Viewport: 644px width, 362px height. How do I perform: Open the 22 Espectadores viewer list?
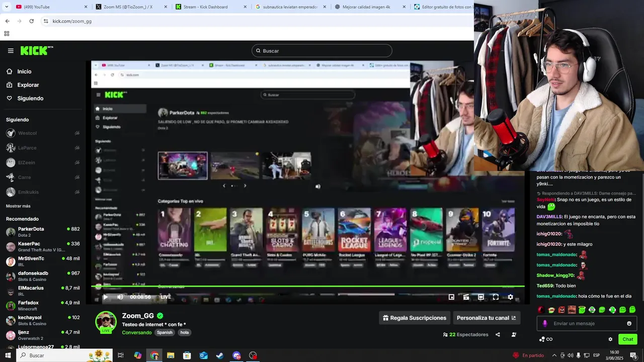tap(465, 334)
